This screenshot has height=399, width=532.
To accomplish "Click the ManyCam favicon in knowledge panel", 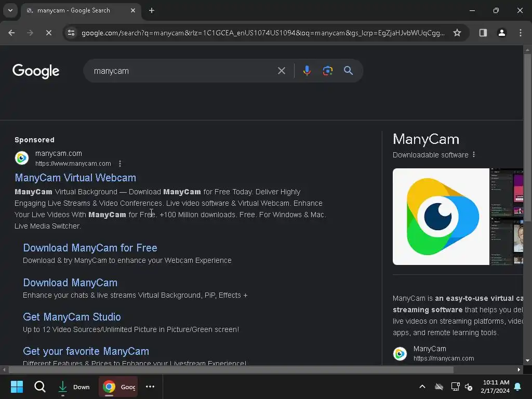I will 400,353.
